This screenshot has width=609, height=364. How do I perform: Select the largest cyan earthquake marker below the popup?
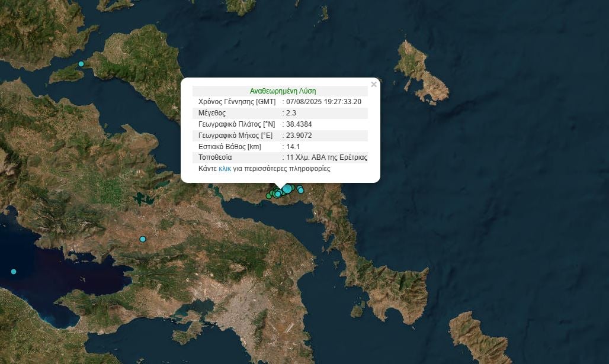pyautogui.click(x=287, y=189)
